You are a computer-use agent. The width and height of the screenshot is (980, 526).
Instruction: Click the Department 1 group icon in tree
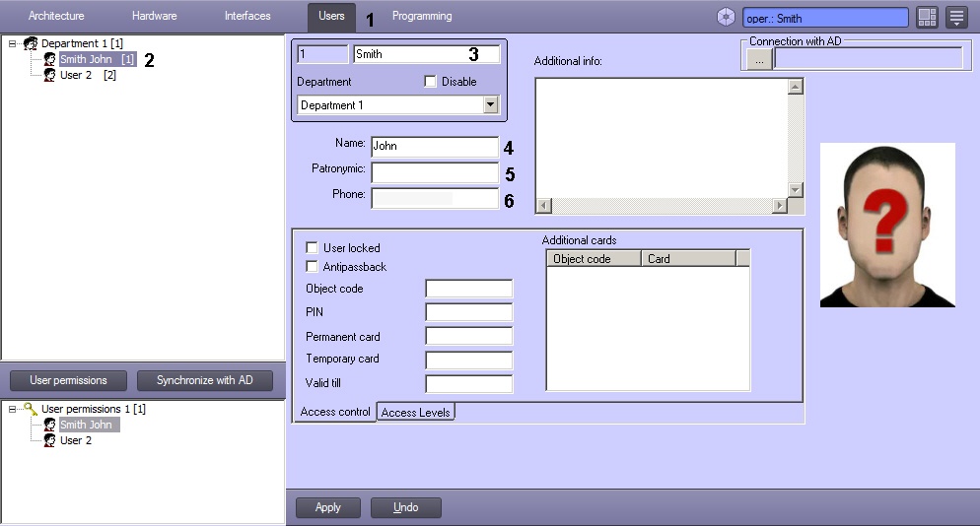pos(30,43)
